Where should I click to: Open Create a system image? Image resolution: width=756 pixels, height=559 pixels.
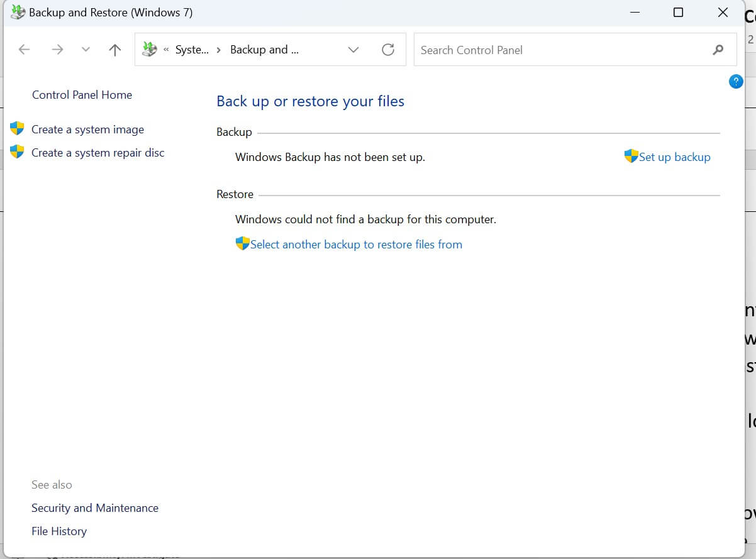(x=87, y=130)
